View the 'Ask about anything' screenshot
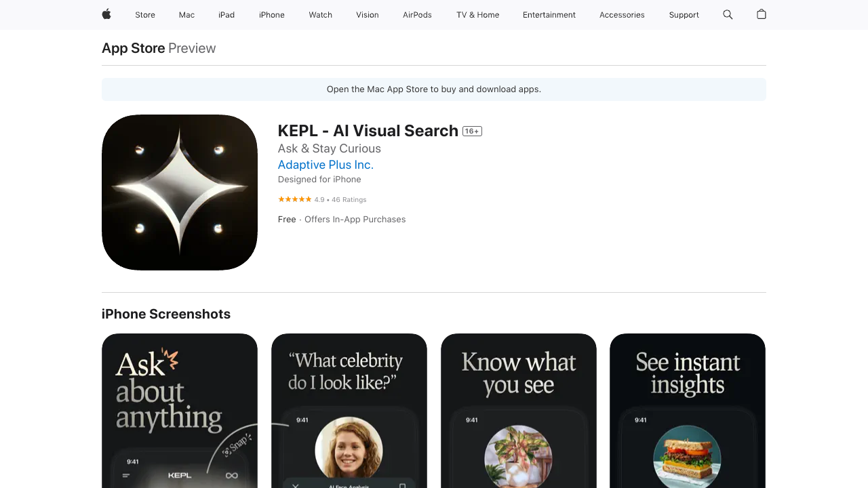 tap(180, 410)
